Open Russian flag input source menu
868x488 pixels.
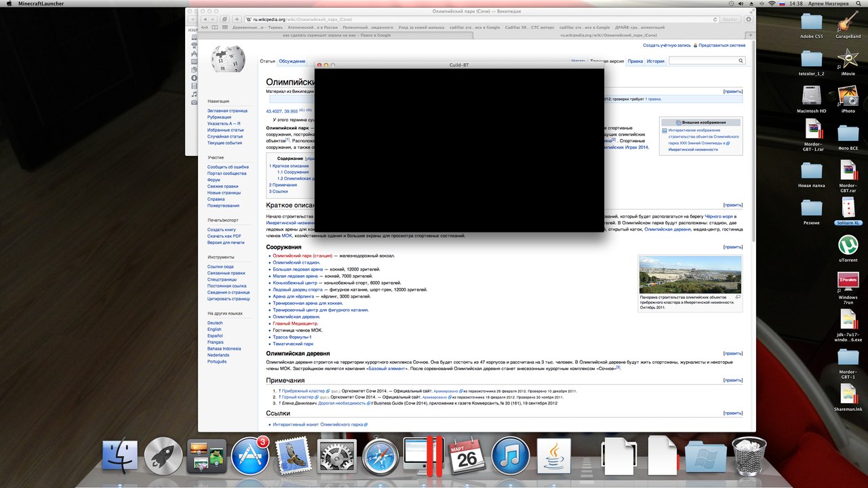click(784, 3)
